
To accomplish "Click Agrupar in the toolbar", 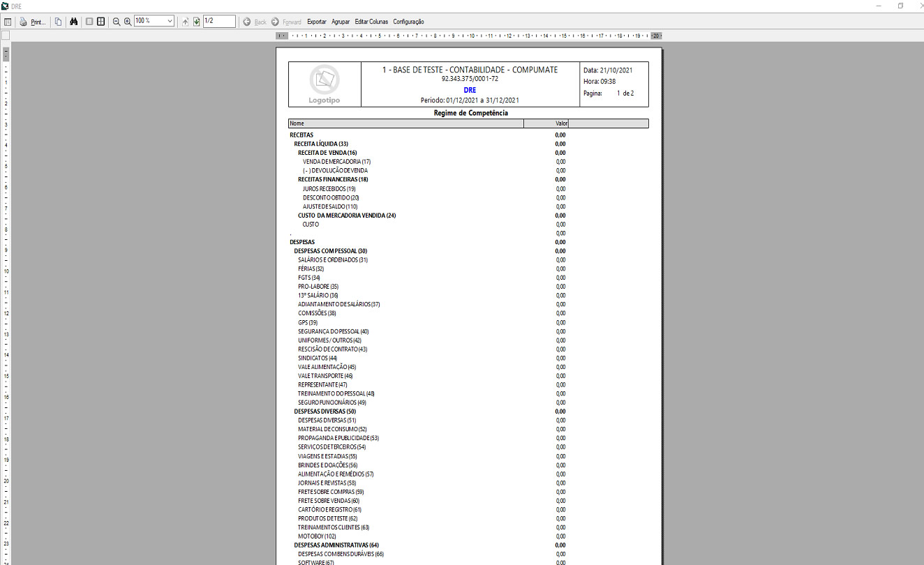I will 341,22.
